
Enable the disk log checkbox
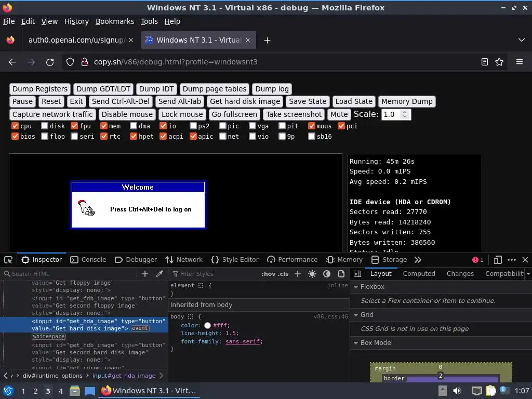[x=45, y=126]
